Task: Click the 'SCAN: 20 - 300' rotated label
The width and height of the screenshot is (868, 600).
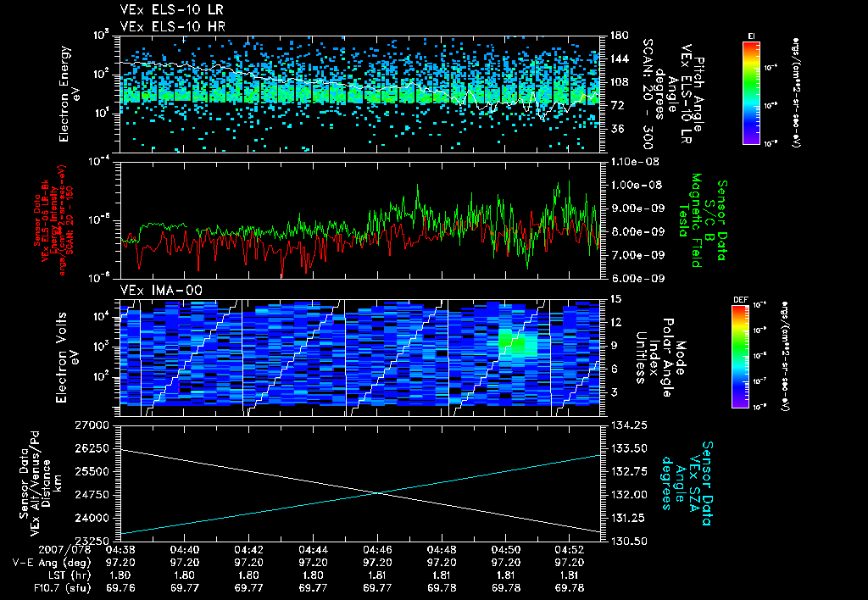Action: point(647,94)
